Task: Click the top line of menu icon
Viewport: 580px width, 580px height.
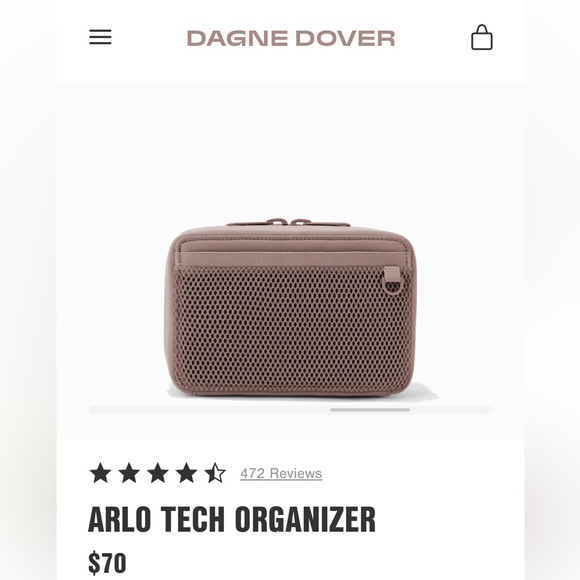Action: pos(100,30)
